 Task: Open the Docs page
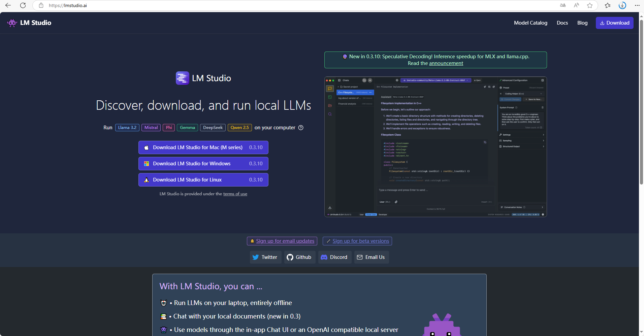(562, 23)
